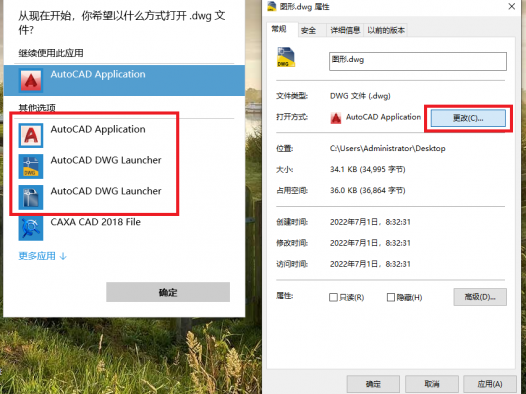This screenshot has height=394, width=526.
Task: Click the 应用(A) button
Action: pos(490,384)
